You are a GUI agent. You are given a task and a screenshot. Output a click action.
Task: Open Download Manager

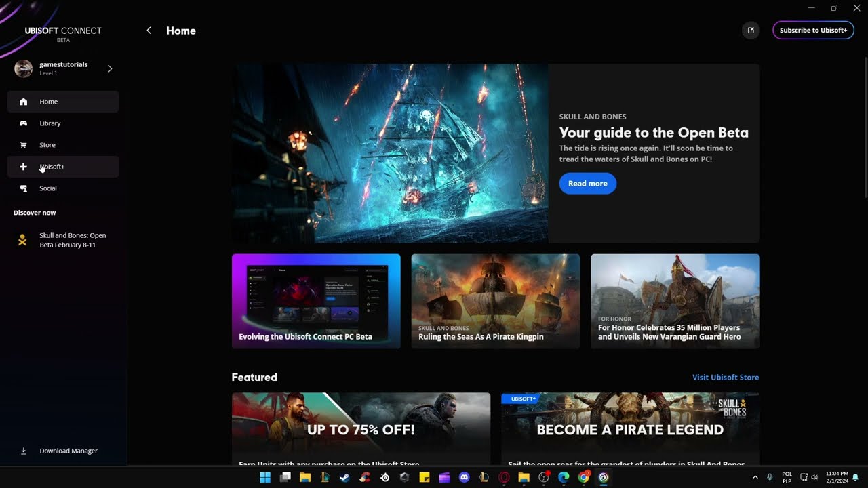pos(63,451)
